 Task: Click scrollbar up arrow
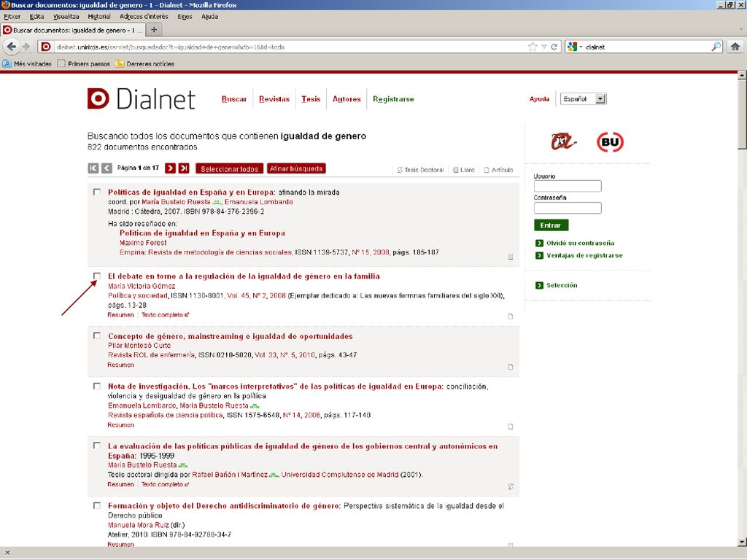[742, 75]
